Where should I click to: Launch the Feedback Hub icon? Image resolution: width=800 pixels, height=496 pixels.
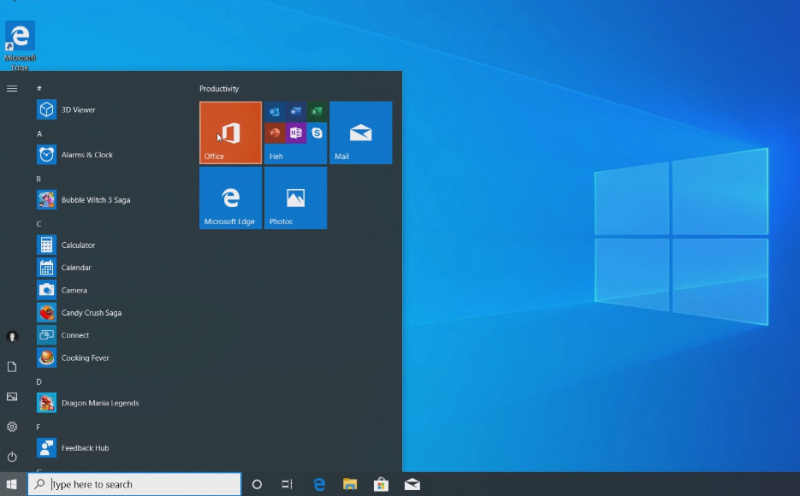point(46,448)
